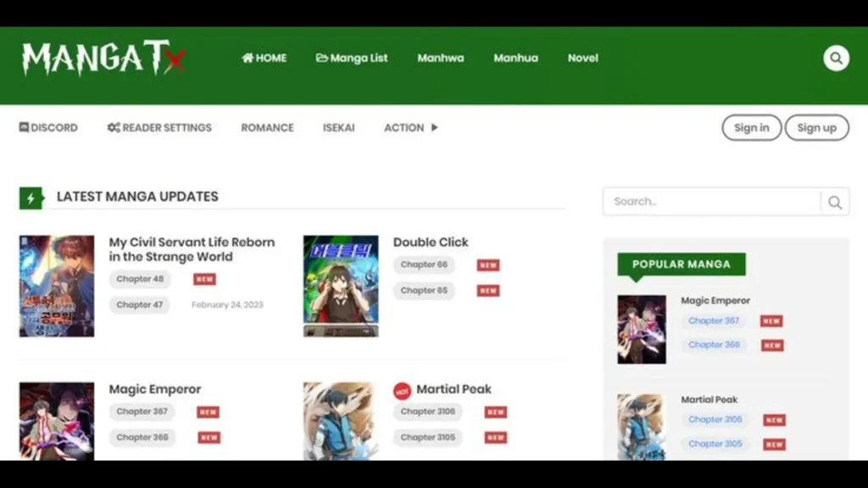The height and width of the screenshot is (488, 868).
Task: Open Chapter 367 in Popular Manga sidebar
Action: click(714, 321)
